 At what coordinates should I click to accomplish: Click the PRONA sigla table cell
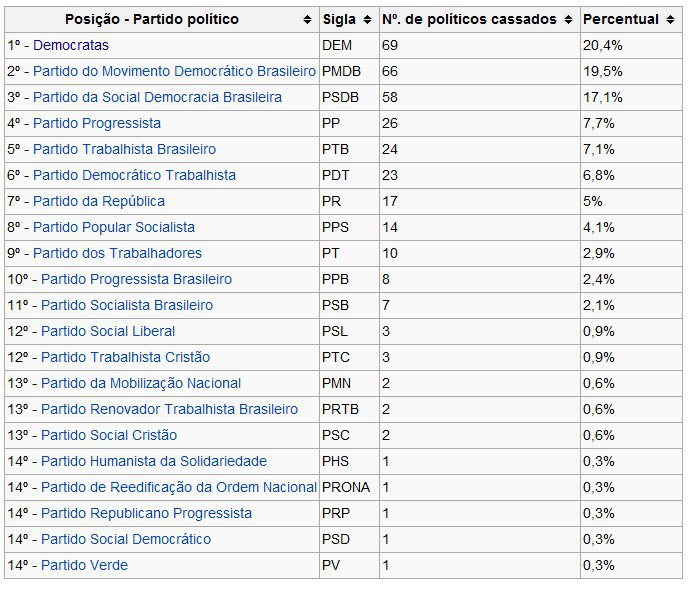tap(346, 487)
